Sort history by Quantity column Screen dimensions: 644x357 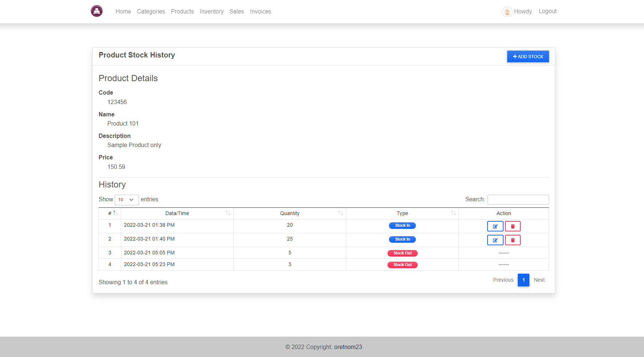pyautogui.click(x=290, y=213)
